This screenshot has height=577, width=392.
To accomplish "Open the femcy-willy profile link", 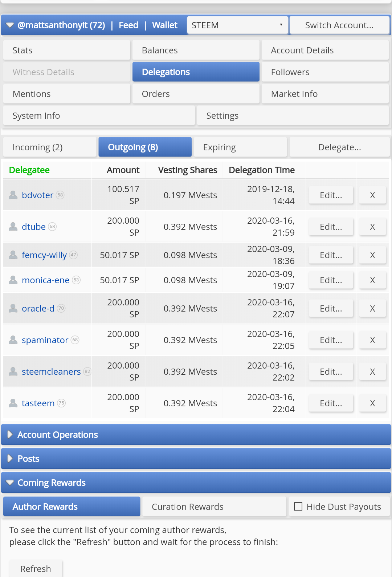I will click(x=44, y=255).
